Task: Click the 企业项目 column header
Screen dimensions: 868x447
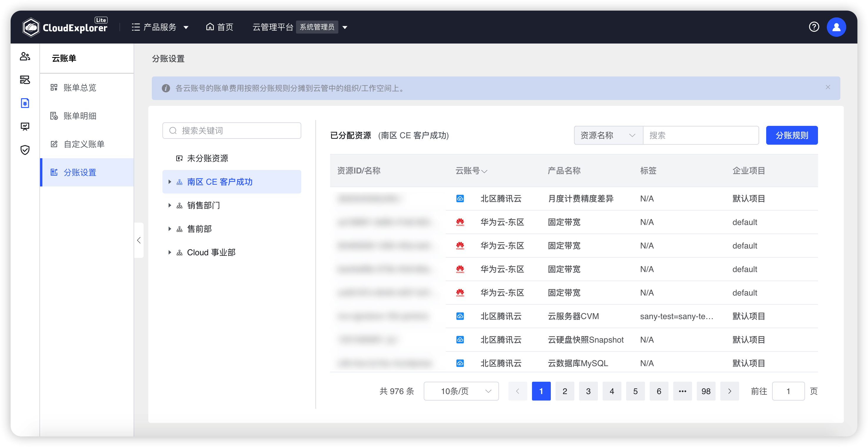Action: [x=748, y=171]
